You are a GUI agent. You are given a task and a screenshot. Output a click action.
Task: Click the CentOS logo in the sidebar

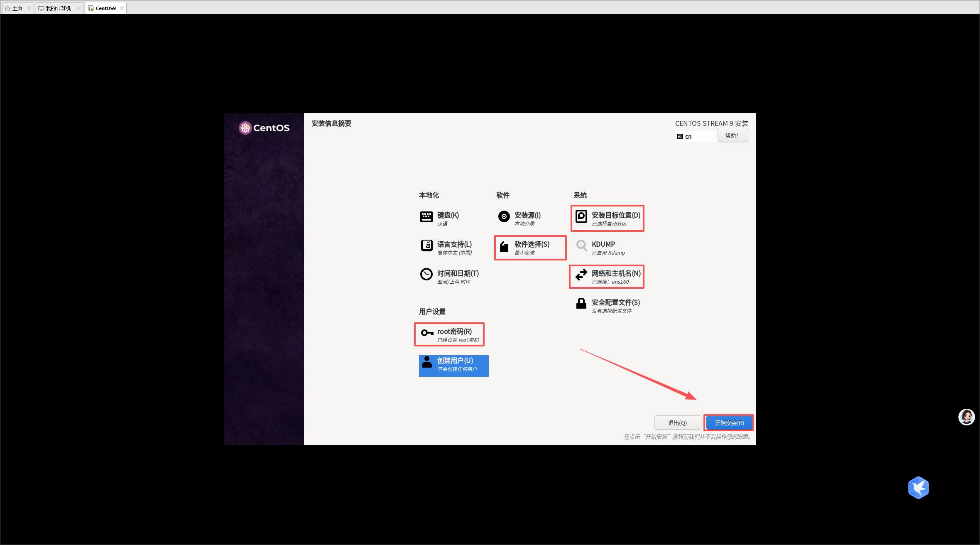(x=264, y=128)
